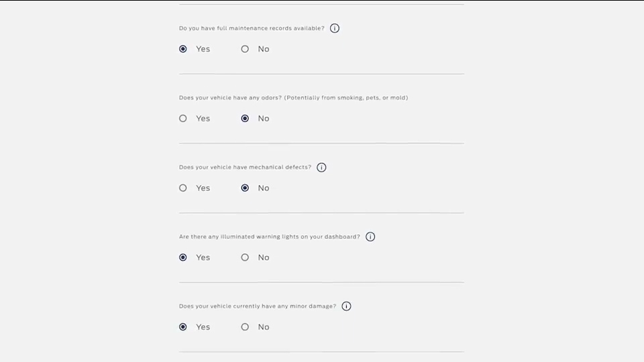This screenshot has width=644, height=362.
Task: Choose No for vehicle odors
Action: click(246, 118)
